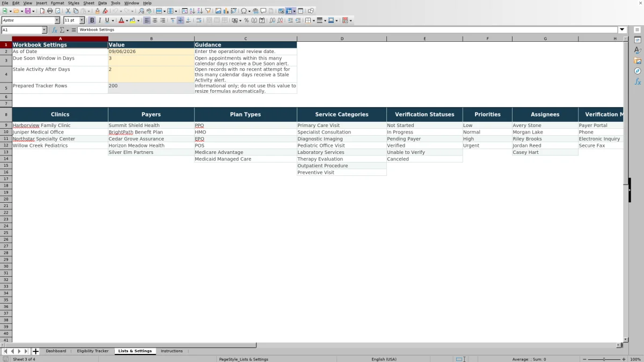
Task: Click the Clear Direct Formatting icon
Action: pyautogui.click(x=105, y=11)
